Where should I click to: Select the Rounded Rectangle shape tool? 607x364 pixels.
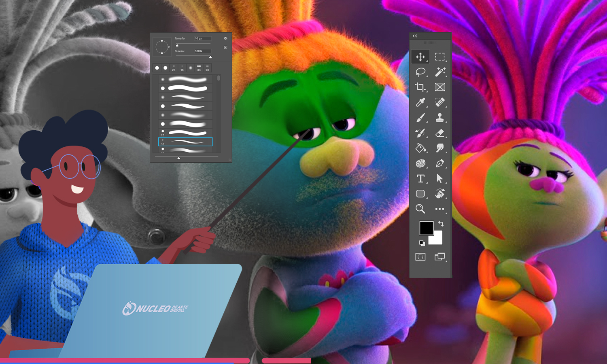pos(420,194)
